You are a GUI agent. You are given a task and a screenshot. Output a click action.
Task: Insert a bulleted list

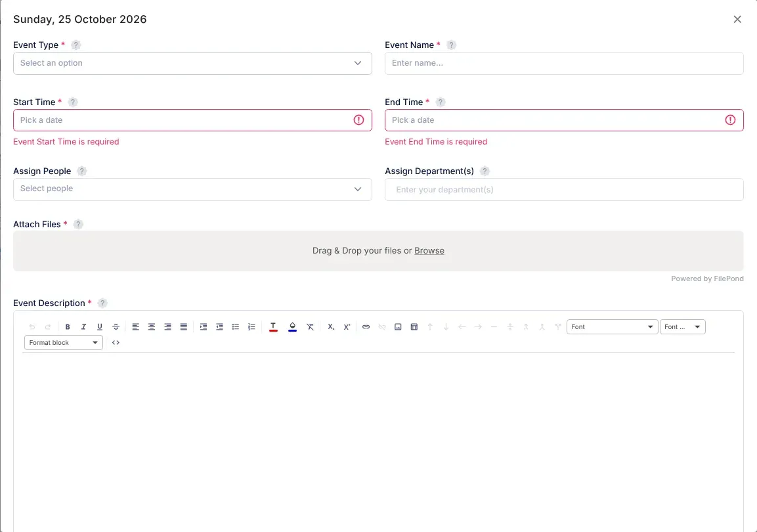coord(236,327)
